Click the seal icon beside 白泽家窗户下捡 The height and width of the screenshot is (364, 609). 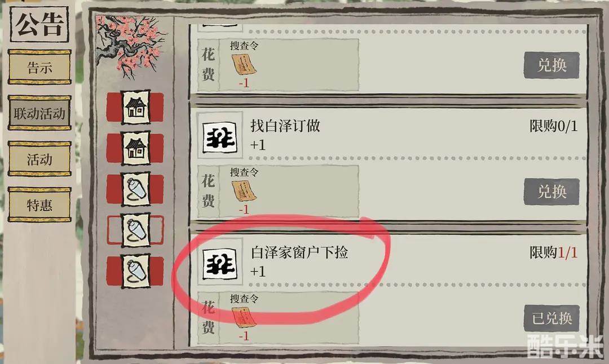tap(220, 263)
